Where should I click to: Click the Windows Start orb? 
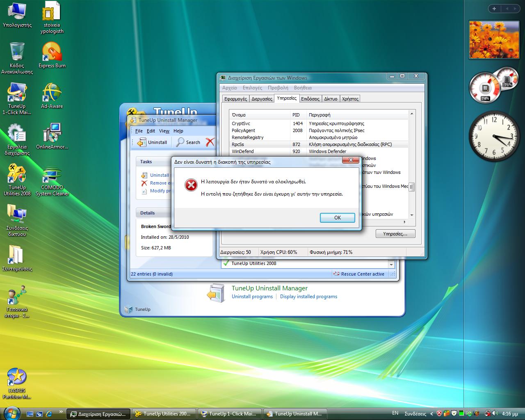[11, 413]
